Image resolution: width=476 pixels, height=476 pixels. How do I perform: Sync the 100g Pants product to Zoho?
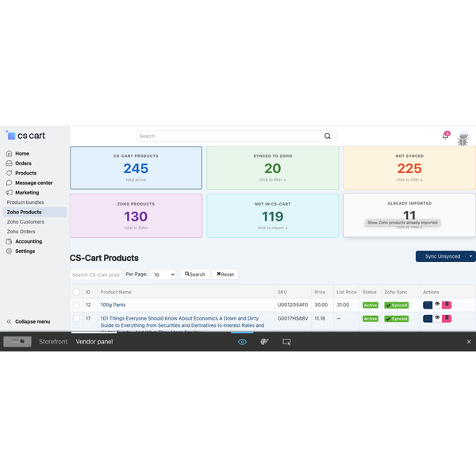click(428, 305)
